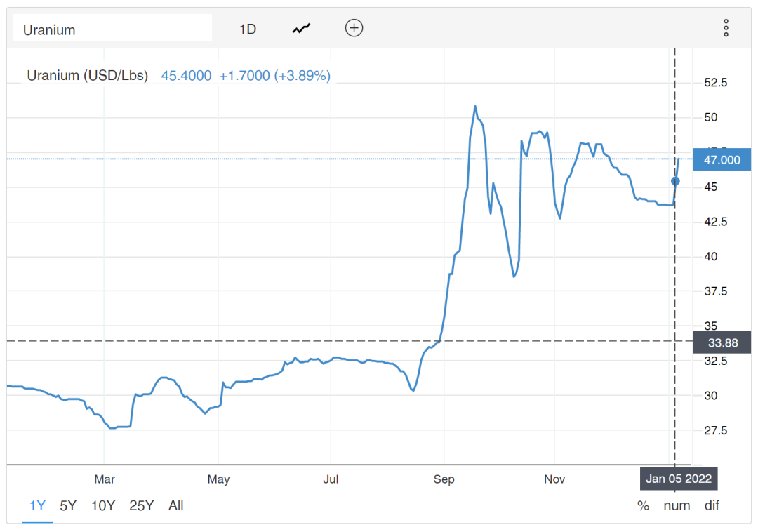The width and height of the screenshot is (758, 532).
Task: Click the May x-axis label
Action: [x=218, y=479]
